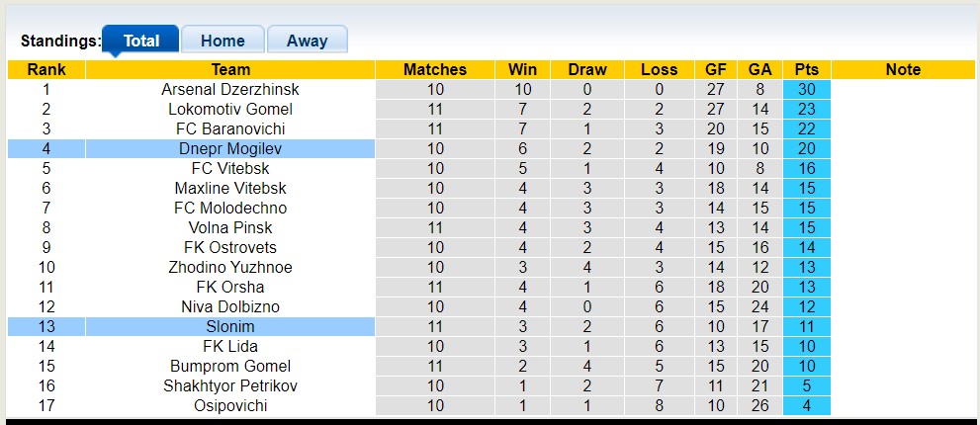
Task: Select the Away standings tab
Action: [307, 41]
